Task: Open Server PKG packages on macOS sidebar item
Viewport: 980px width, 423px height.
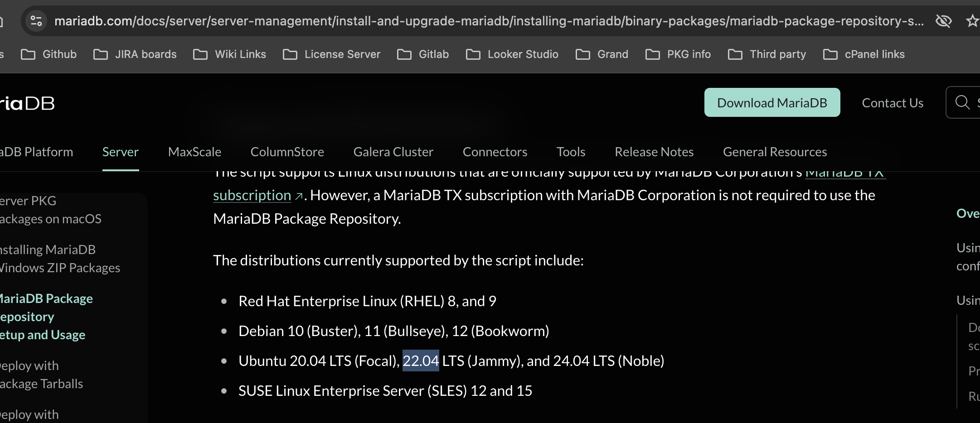Action: pos(51,210)
